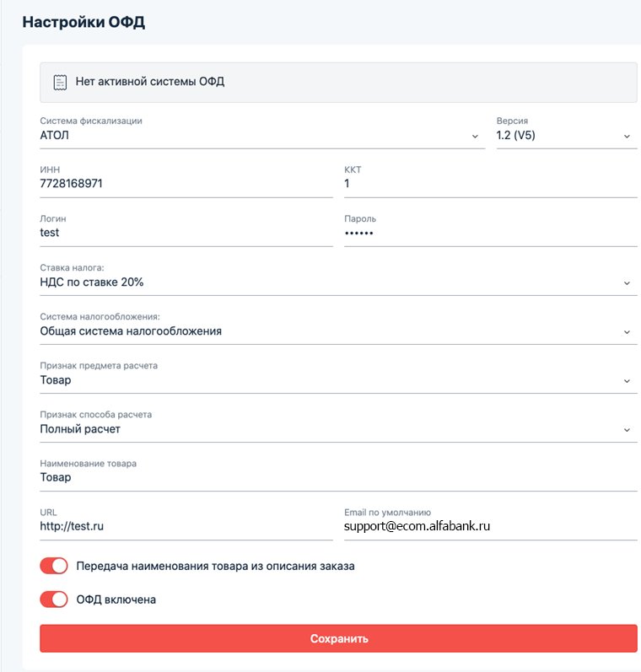Viewport: 641px width, 672px height.
Task: Click the chevron arrow beside 'Товар' selector
Action: point(627,381)
